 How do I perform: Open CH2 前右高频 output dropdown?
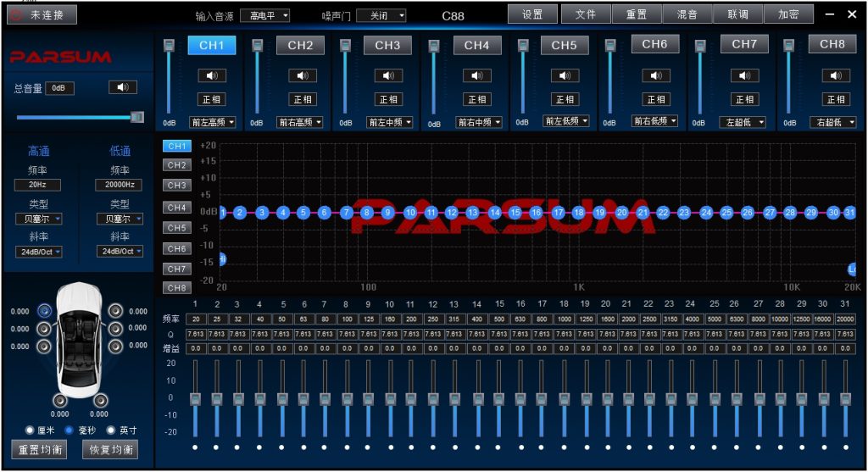[300, 122]
